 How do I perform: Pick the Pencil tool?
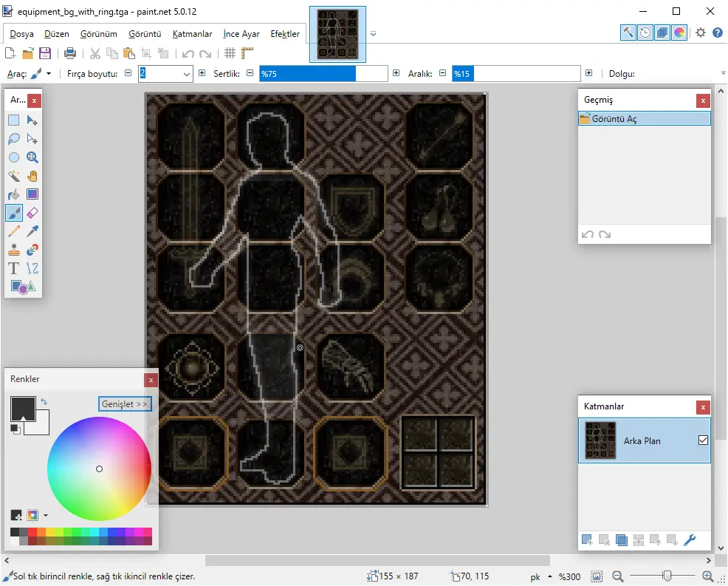pyautogui.click(x=14, y=231)
